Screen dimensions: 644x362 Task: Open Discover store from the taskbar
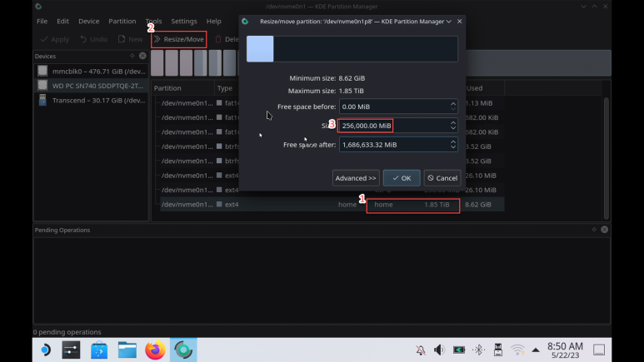click(x=99, y=350)
